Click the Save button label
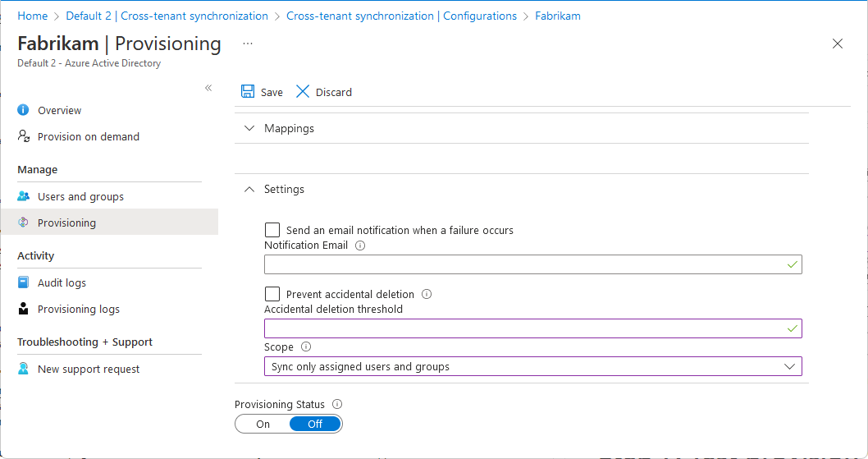868x459 pixels. (x=272, y=93)
